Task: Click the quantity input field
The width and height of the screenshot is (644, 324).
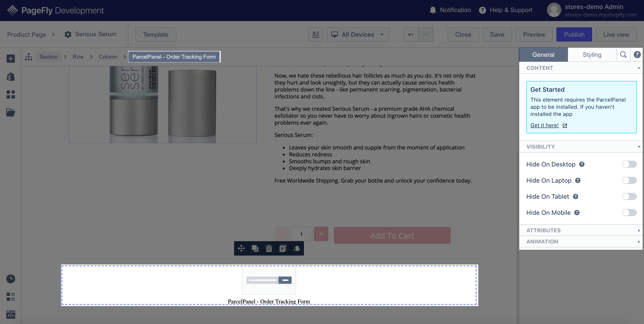Action: click(301, 234)
